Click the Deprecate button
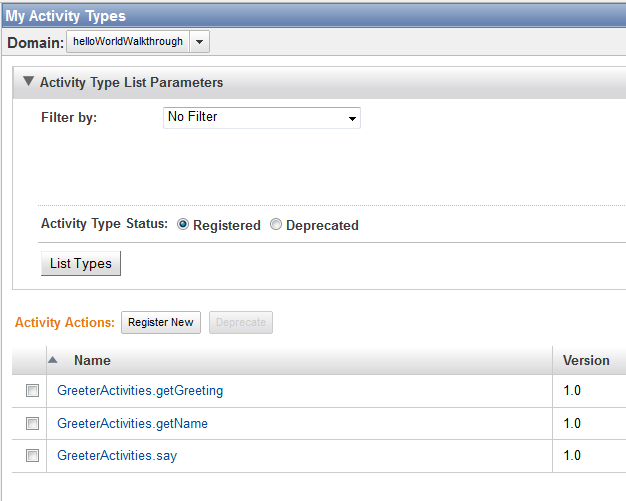The width and height of the screenshot is (626, 501). [240, 322]
